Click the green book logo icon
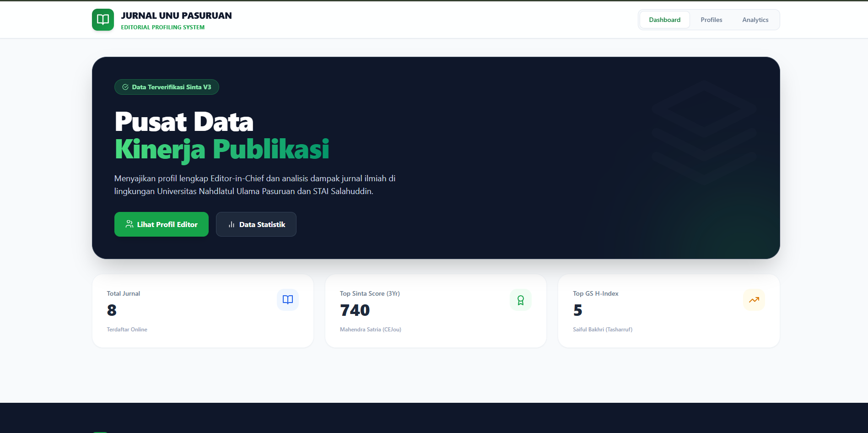868x433 pixels. click(x=103, y=20)
